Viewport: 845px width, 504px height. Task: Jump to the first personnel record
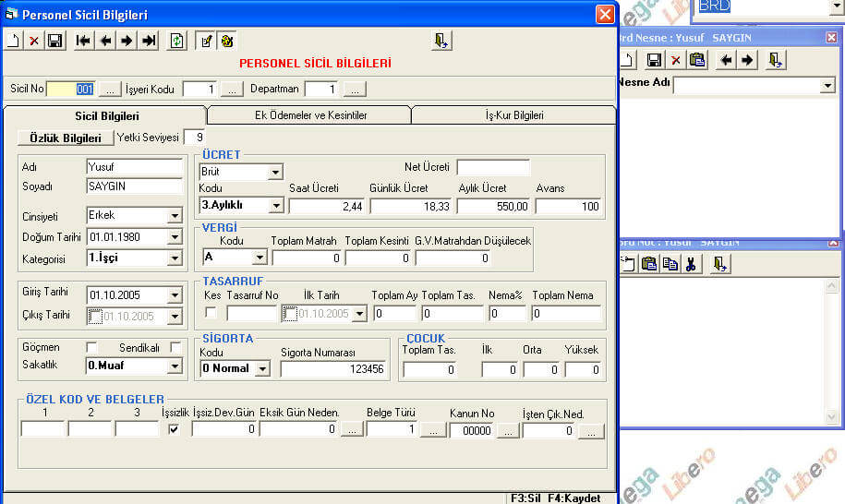click(84, 41)
